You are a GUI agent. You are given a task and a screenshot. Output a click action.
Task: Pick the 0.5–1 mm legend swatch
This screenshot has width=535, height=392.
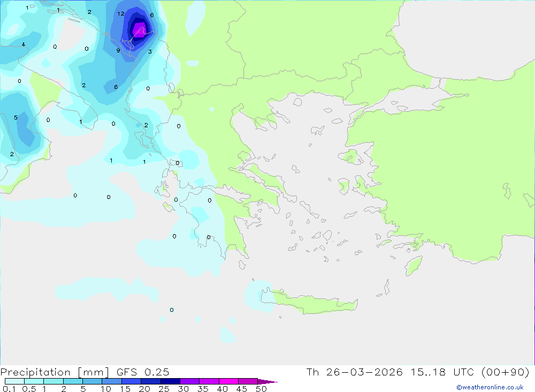34,381
